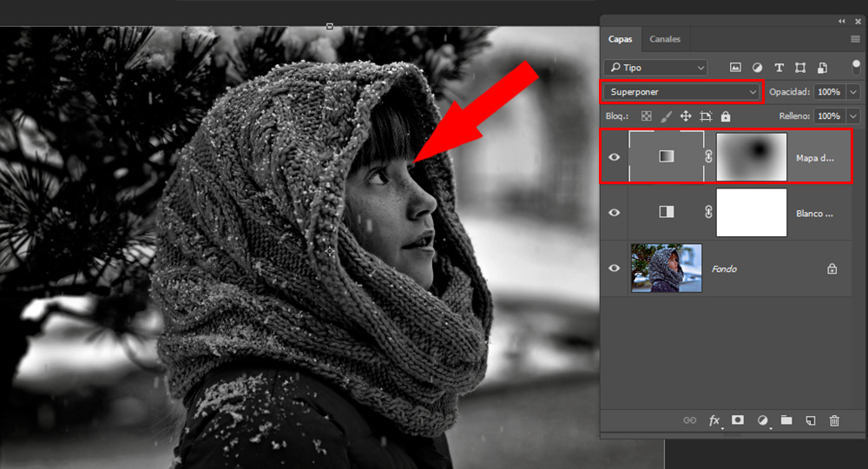Select the Fondo layer name

coord(724,268)
